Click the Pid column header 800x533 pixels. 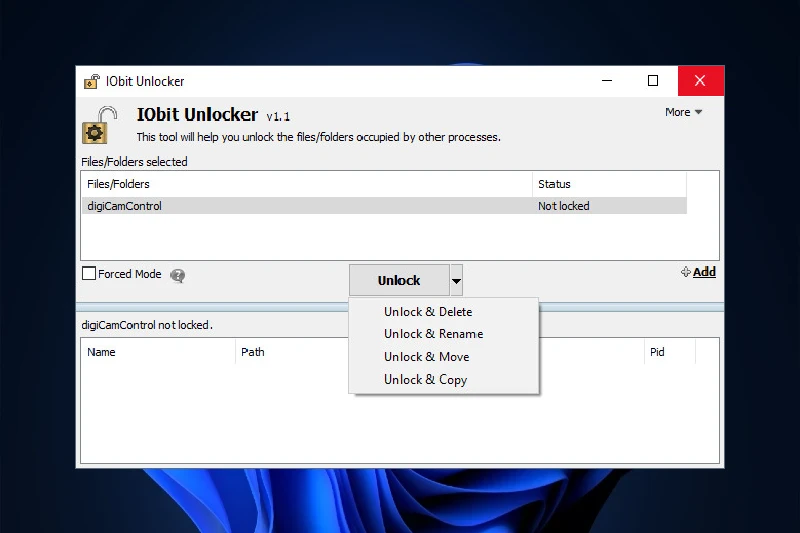click(x=669, y=352)
